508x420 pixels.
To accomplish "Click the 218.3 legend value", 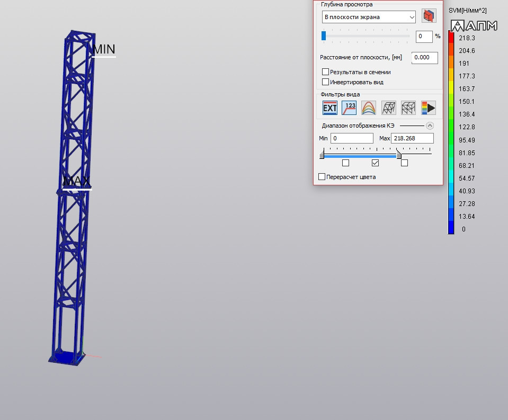I will point(467,38).
